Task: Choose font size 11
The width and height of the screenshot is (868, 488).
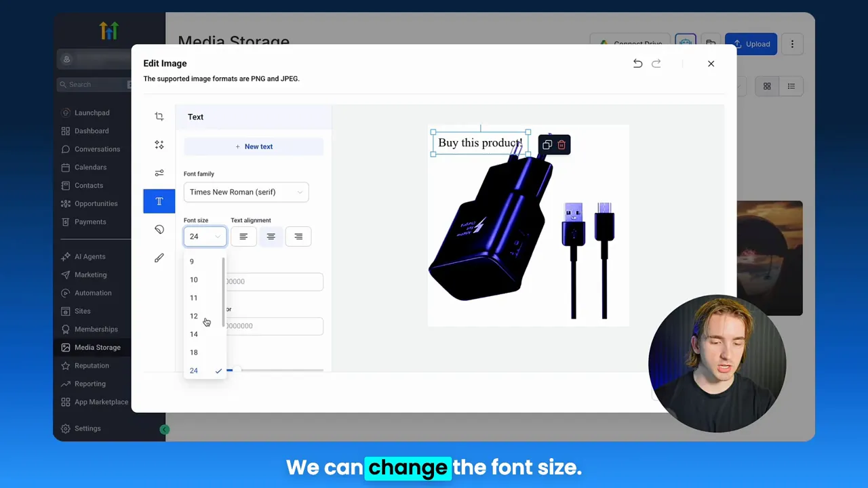Action: 203,298
